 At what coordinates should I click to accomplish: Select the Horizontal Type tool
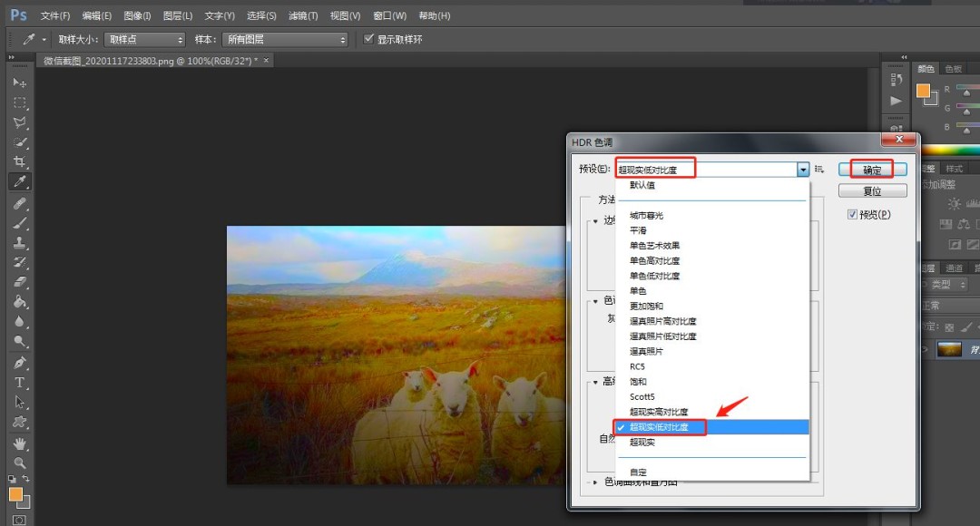click(x=19, y=383)
